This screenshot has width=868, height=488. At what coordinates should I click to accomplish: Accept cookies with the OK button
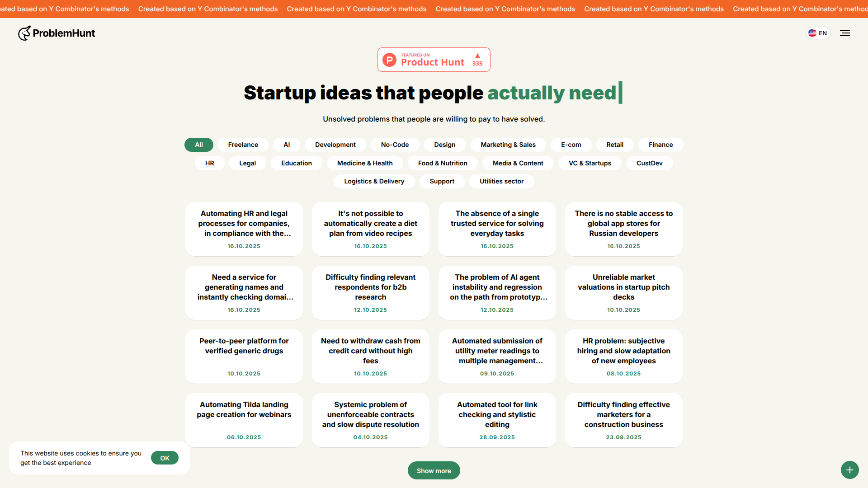[165, 458]
